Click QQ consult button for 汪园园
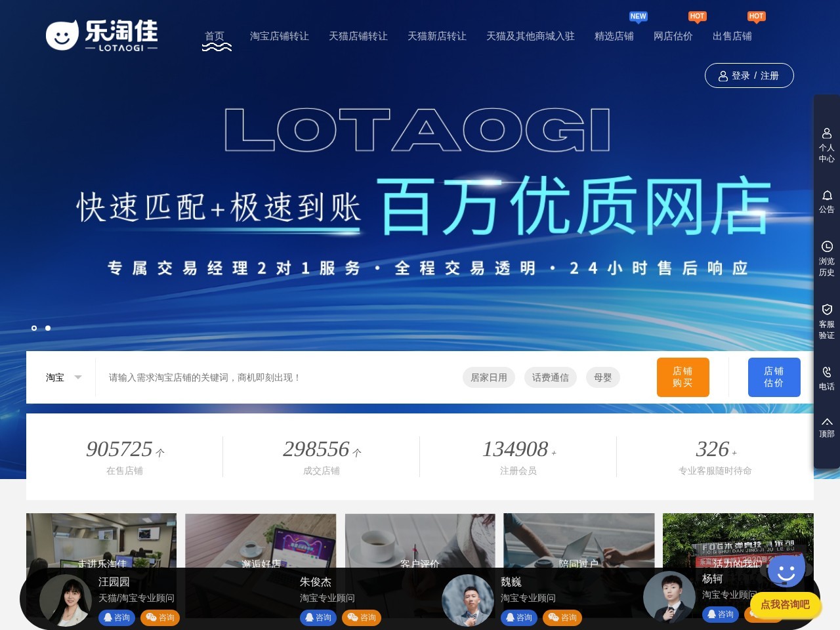This screenshot has height=630, width=840. pos(117,618)
